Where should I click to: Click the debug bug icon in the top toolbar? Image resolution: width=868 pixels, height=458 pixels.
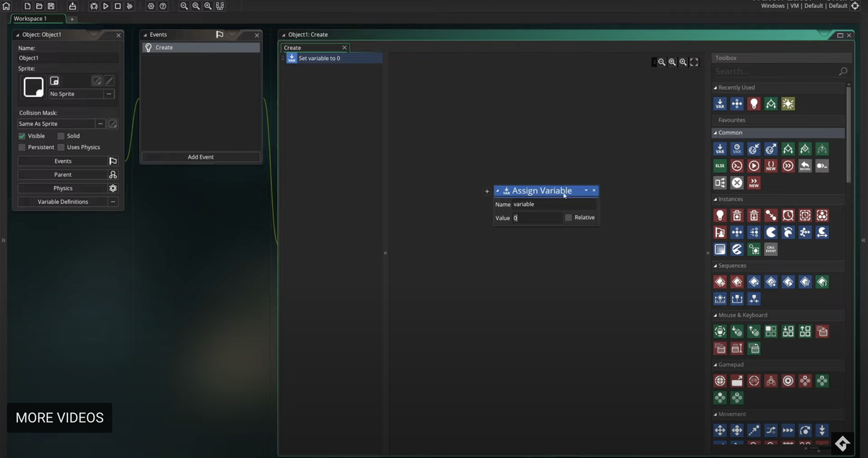coord(94,6)
